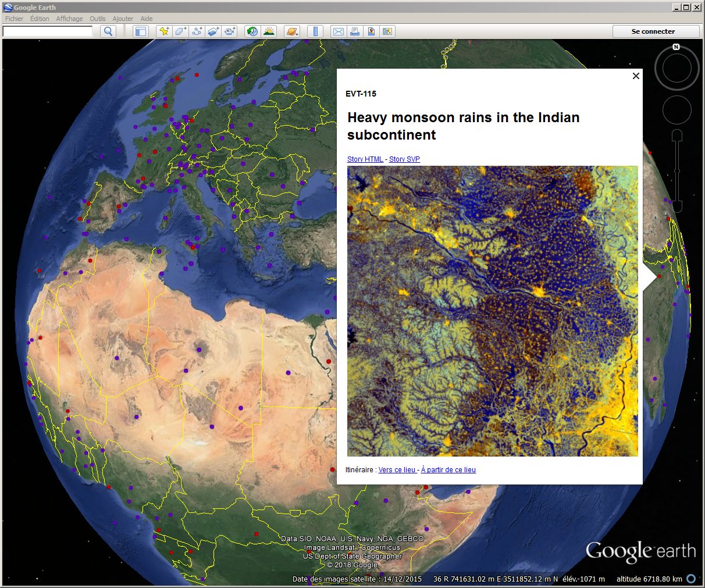
Task: Click the zoom slider handle
Action: [676, 171]
